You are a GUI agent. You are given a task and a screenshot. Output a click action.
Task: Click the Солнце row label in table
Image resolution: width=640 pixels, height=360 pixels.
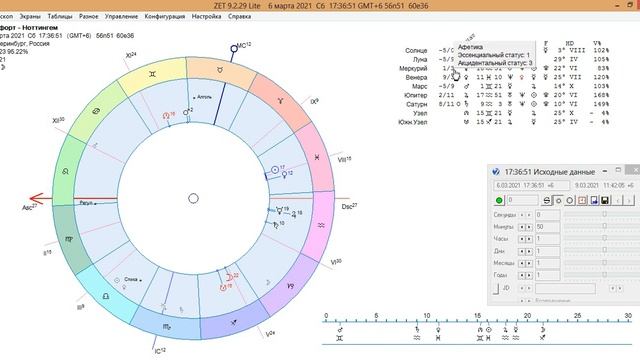[416, 51]
